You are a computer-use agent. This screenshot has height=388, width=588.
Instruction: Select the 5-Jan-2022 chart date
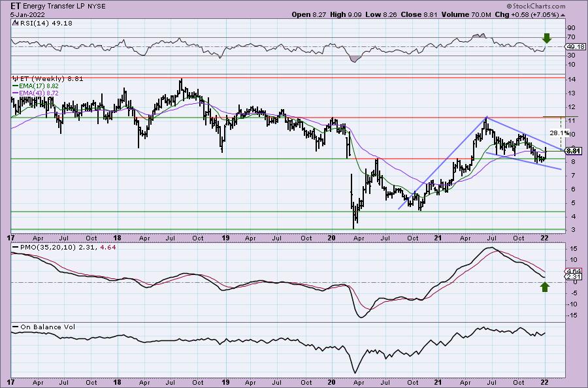(27, 15)
